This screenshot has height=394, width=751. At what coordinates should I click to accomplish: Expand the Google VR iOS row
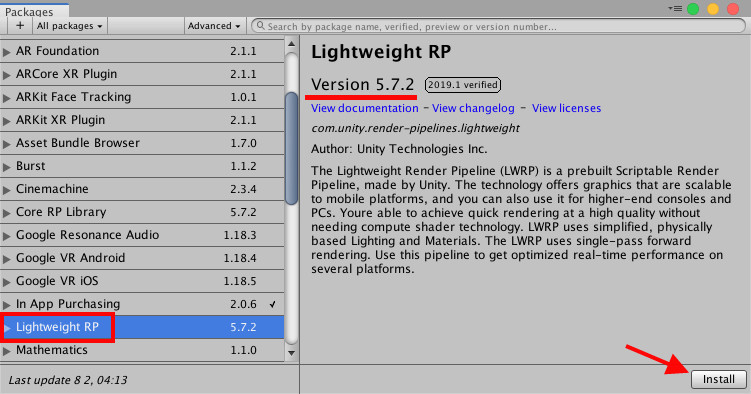tap(6, 281)
